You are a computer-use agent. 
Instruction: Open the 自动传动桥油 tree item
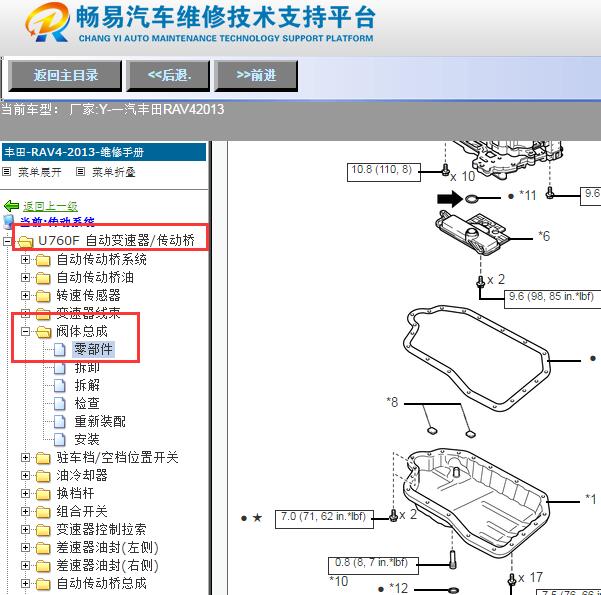coord(95,278)
